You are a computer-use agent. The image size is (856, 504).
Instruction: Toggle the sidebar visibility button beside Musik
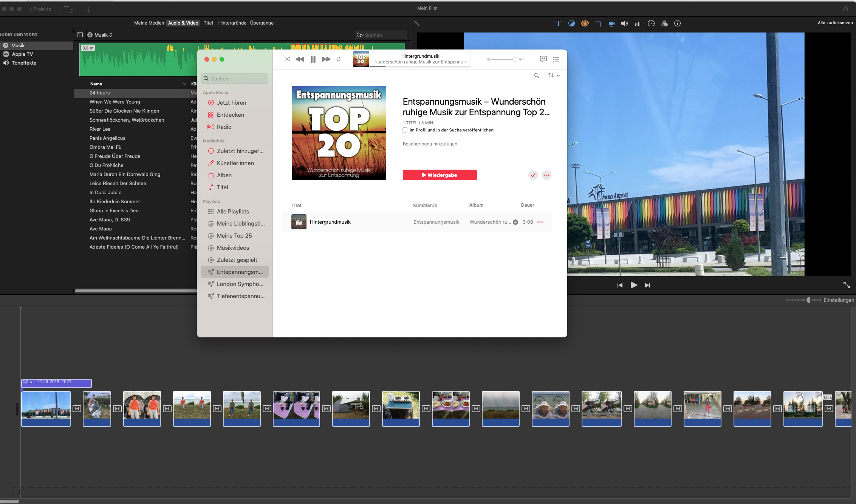[80, 35]
